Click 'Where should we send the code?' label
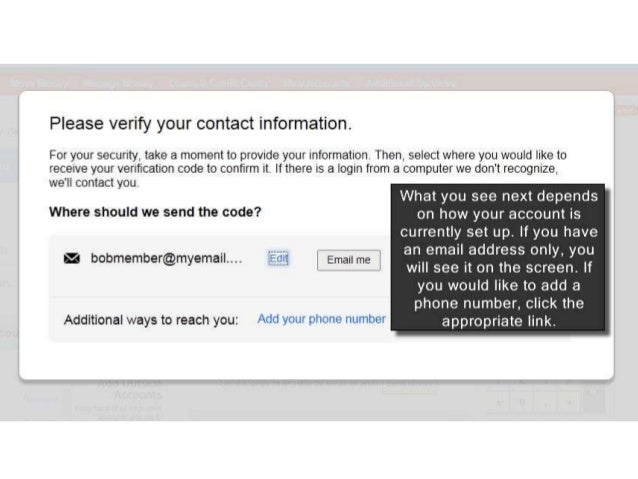The image size is (638, 479). click(155, 212)
